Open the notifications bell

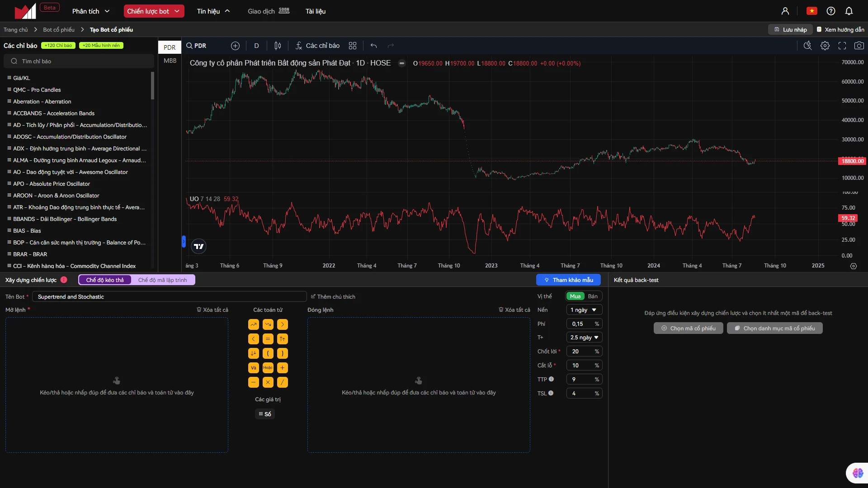click(x=849, y=11)
